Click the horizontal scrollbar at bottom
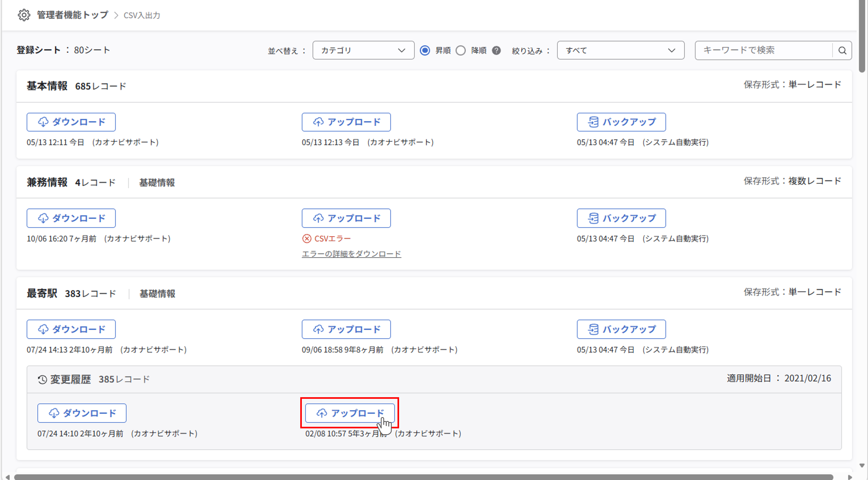This screenshot has height=480, width=868. pos(424,477)
